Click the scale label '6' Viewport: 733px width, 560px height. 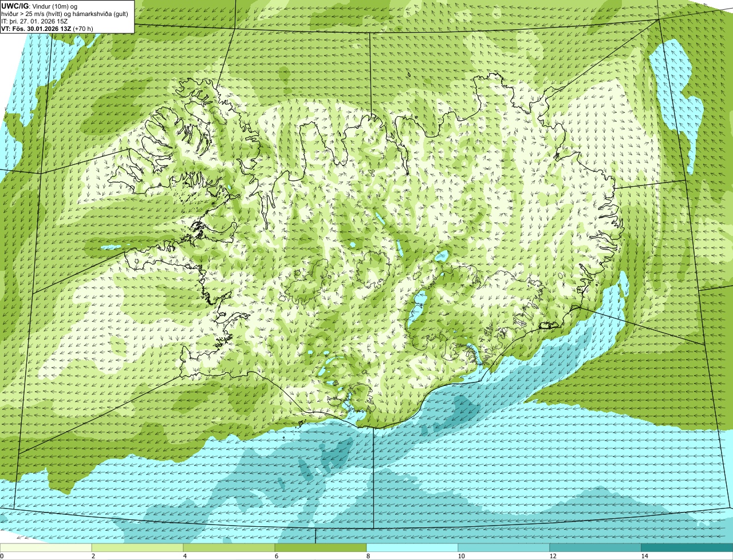[276, 556]
